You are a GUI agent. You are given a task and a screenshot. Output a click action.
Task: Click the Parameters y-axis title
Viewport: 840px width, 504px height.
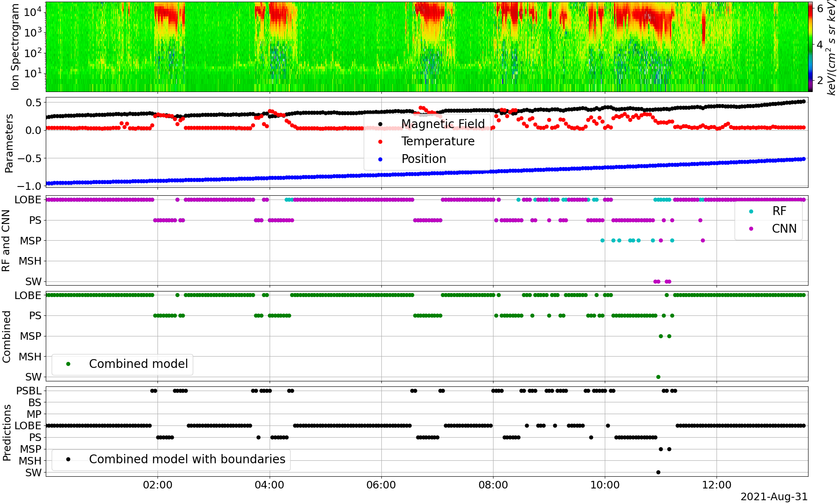click(x=8, y=143)
